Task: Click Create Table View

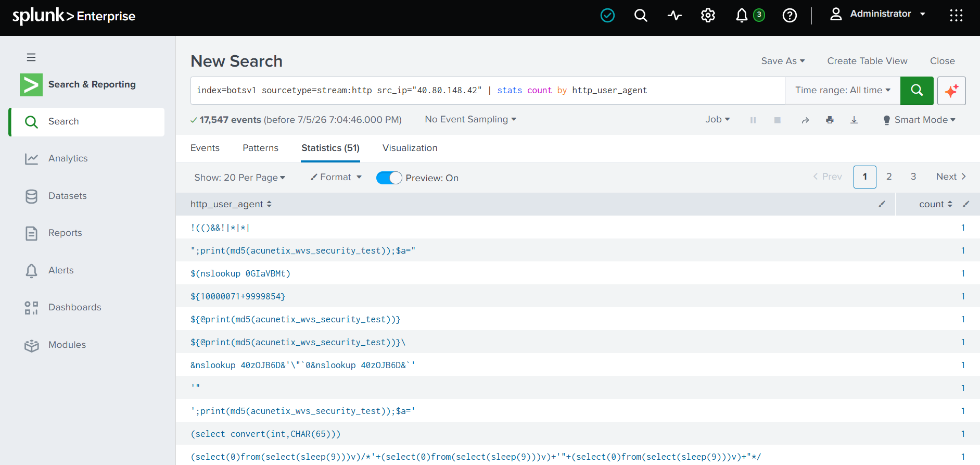Action: (x=867, y=61)
